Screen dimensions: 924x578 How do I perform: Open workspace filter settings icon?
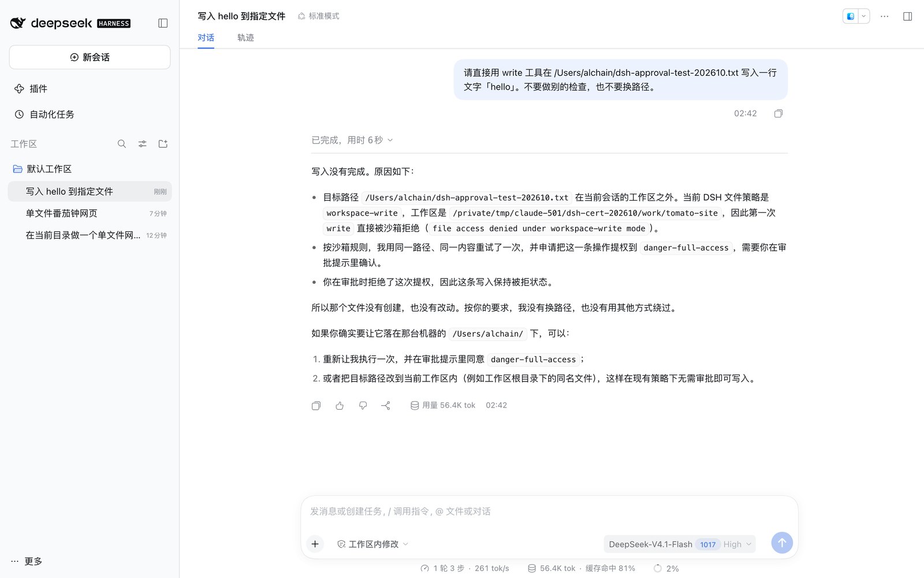pyautogui.click(x=142, y=144)
